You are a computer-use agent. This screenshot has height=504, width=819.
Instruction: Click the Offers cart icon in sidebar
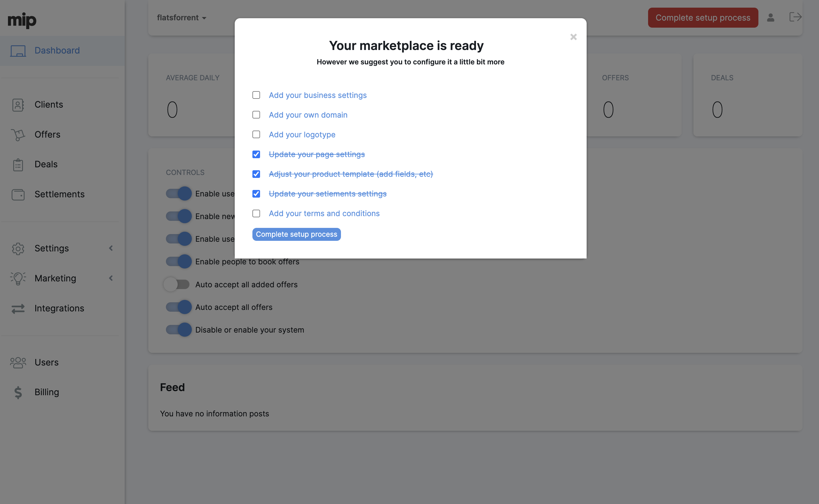tap(18, 135)
